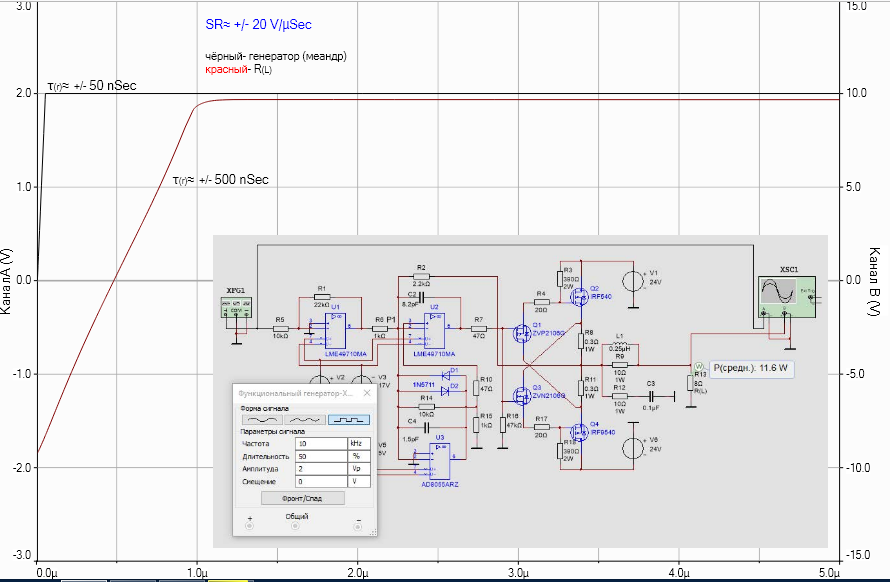Select the triangle waveform button

(x=305, y=420)
